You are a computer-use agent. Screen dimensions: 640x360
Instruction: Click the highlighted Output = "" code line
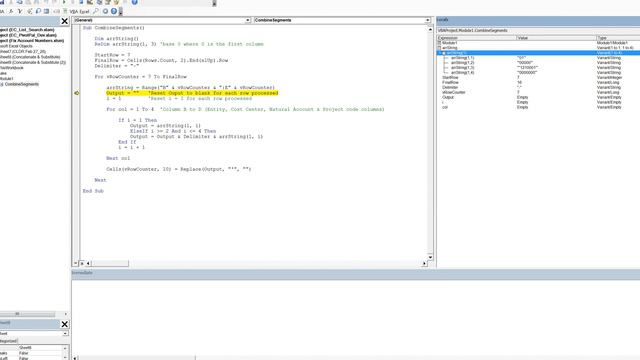coord(192,93)
